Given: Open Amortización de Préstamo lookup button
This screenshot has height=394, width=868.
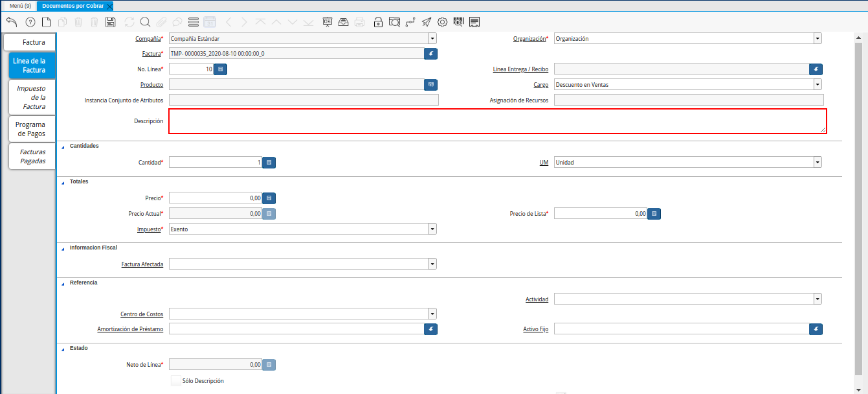Looking at the screenshot, I should pyautogui.click(x=431, y=329).
